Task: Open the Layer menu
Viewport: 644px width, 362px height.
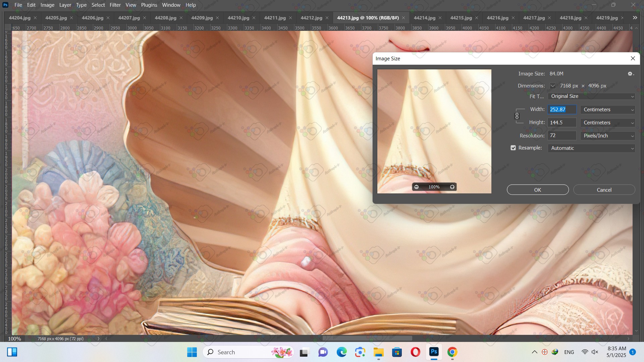Action: point(65,5)
